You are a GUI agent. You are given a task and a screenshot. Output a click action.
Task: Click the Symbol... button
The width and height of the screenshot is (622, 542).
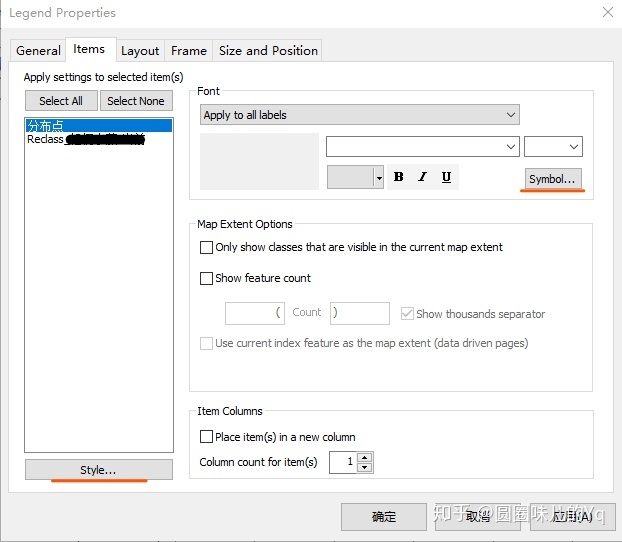(x=552, y=179)
